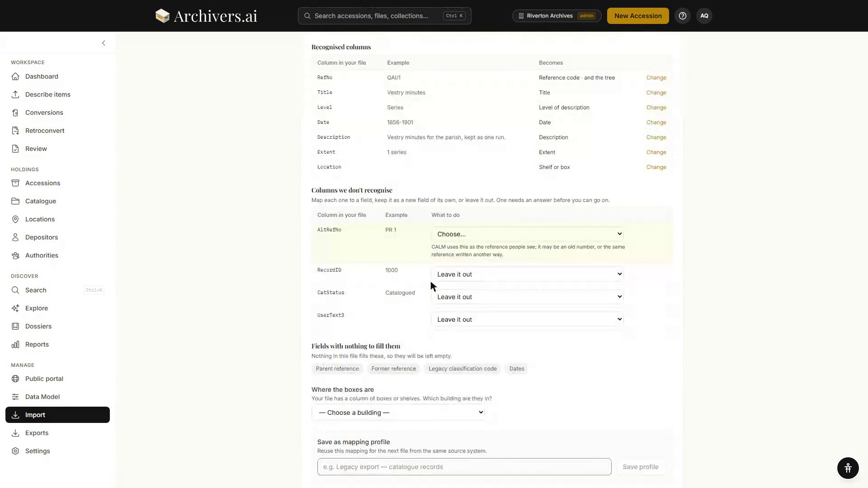Click the Exports download icon
This screenshot has height=488, width=868.
[x=15, y=433]
